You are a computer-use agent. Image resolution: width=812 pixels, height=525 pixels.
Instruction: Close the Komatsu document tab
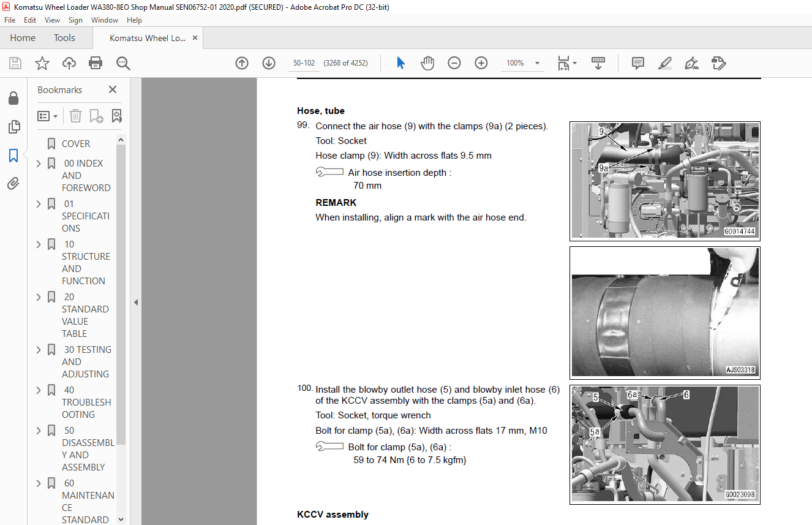195,38
